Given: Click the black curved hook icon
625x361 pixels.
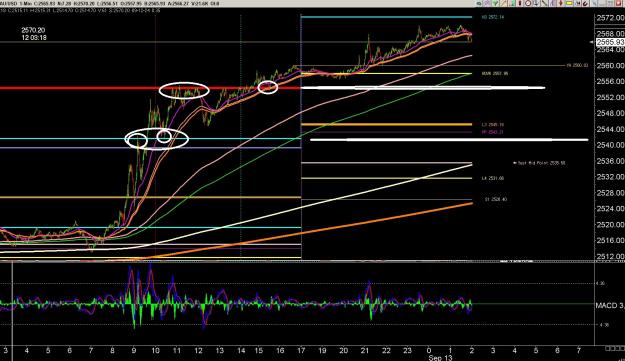Looking at the screenshot, I should tap(586, 3).
